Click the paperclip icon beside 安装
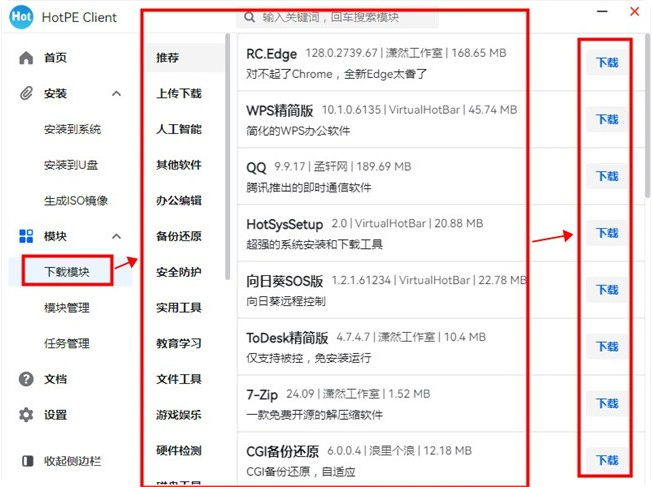The width and height of the screenshot is (652, 491). pyautogui.click(x=26, y=93)
